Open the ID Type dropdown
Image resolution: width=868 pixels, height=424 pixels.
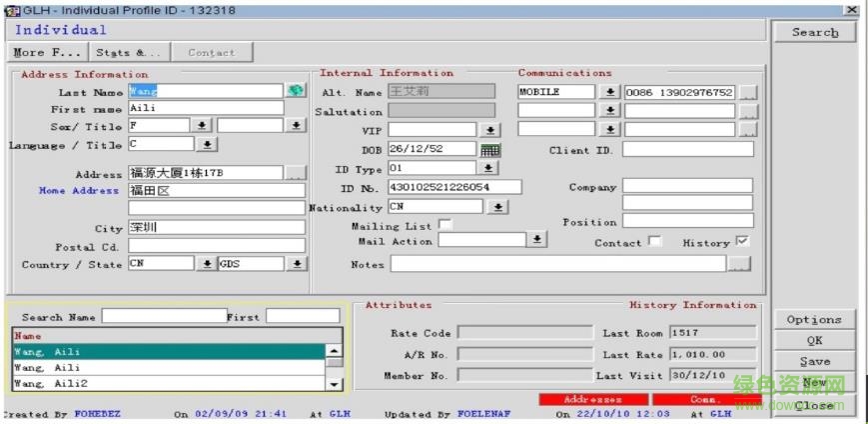click(x=488, y=168)
